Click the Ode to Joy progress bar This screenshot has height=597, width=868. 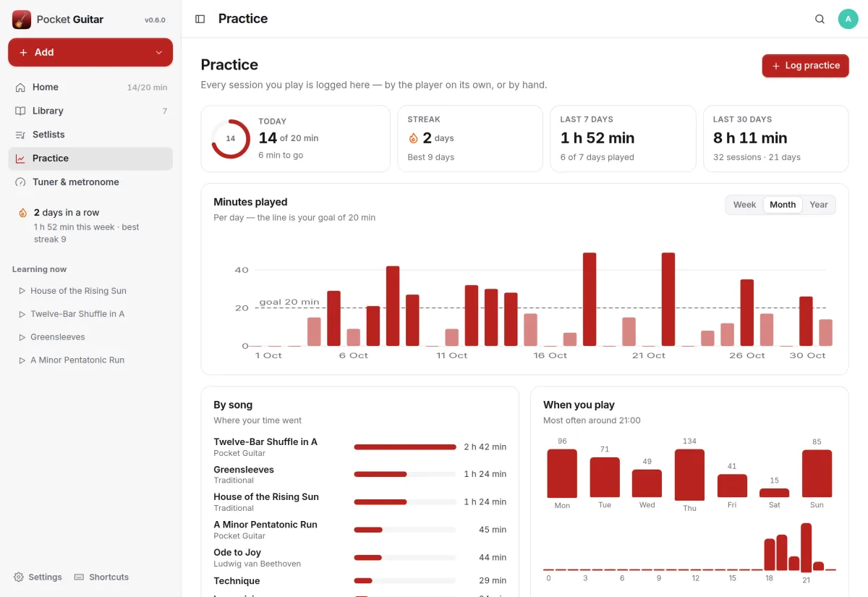click(x=405, y=557)
